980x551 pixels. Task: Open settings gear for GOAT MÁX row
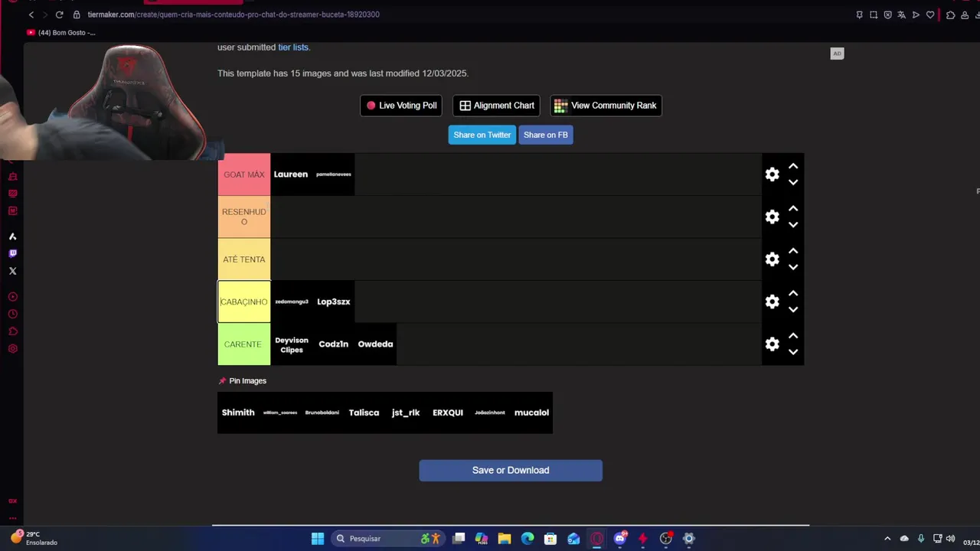772,174
